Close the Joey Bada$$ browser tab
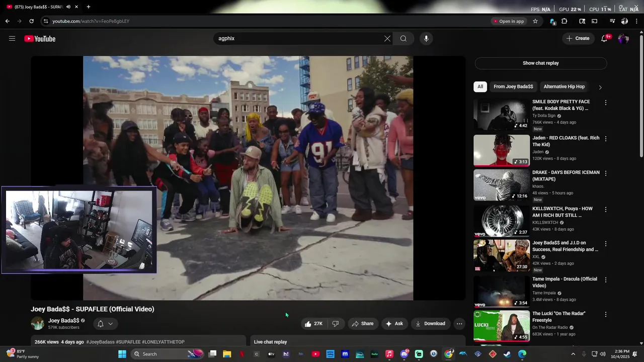 [x=76, y=7]
